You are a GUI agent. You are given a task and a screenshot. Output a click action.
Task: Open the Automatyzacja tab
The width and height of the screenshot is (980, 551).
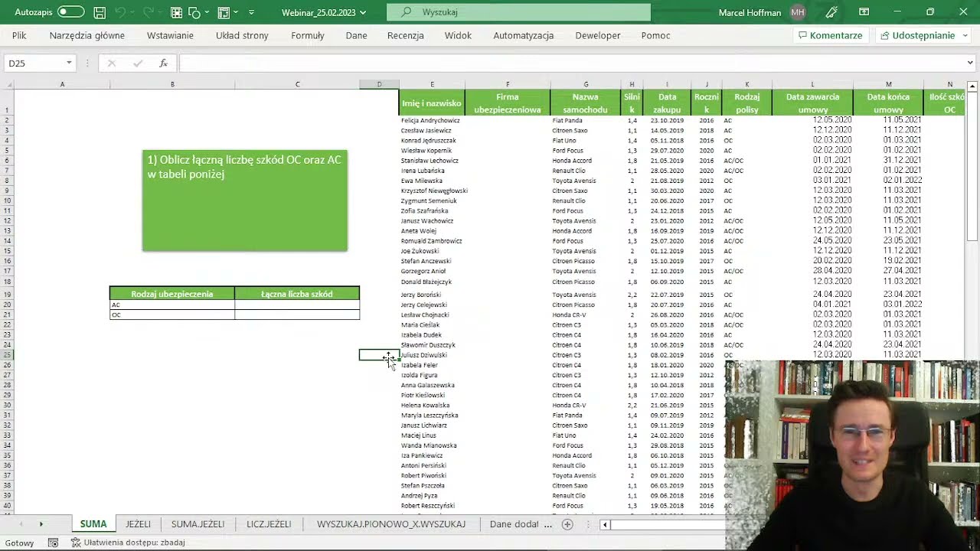point(524,35)
